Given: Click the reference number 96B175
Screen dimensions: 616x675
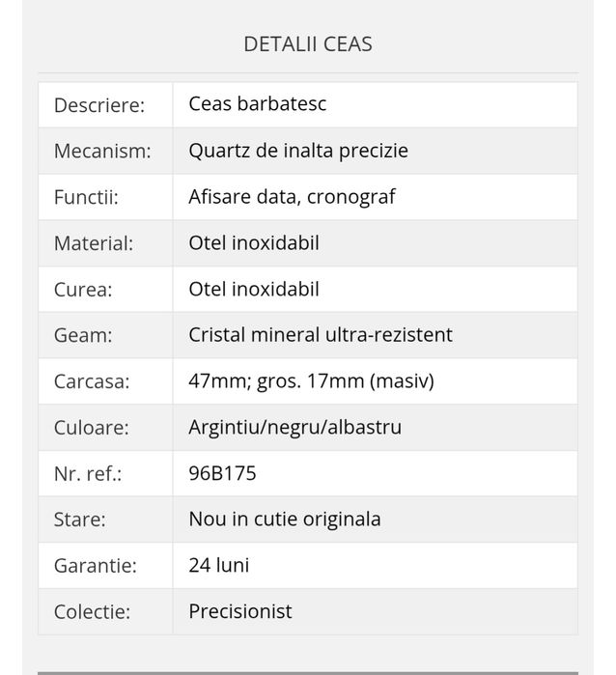Looking at the screenshot, I should (222, 473).
